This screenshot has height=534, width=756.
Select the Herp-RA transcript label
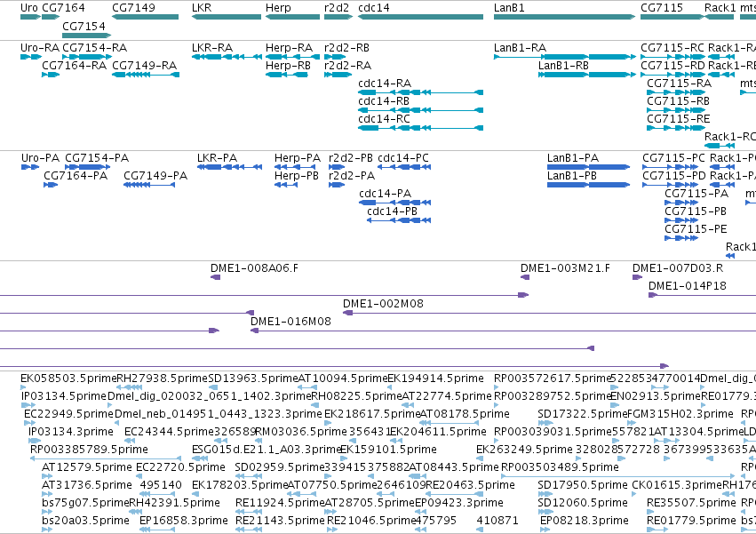[290, 48]
